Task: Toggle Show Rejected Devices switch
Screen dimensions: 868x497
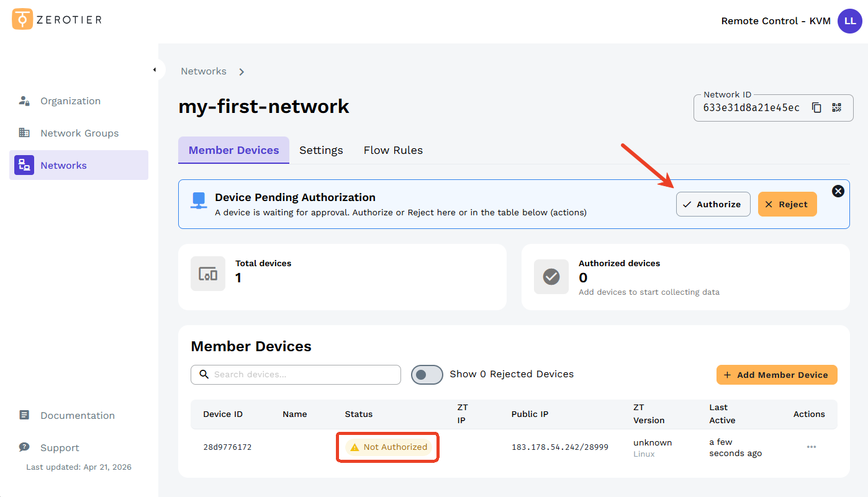Action: click(427, 375)
